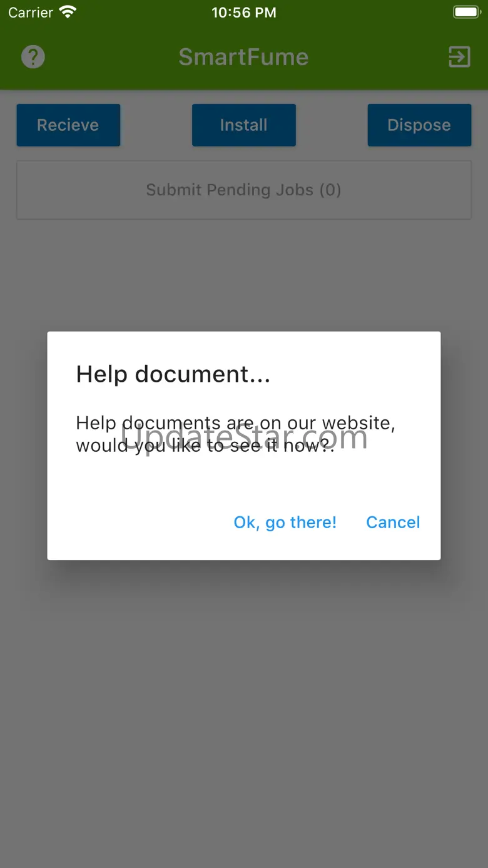This screenshot has height=868, width=488.
Task: Choose the Dispose button
Action: pyautogui.click(x=419, y=125)
